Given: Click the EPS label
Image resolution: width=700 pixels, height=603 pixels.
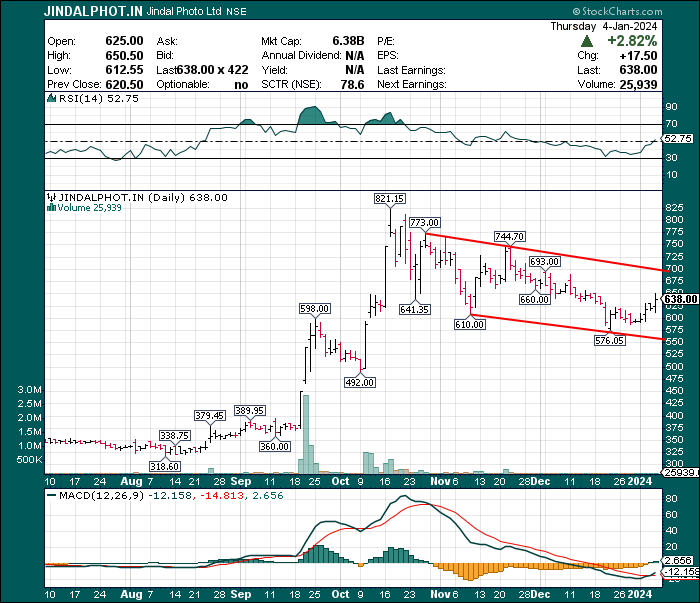Looking at the screenshot, I should tap(388, 56).
